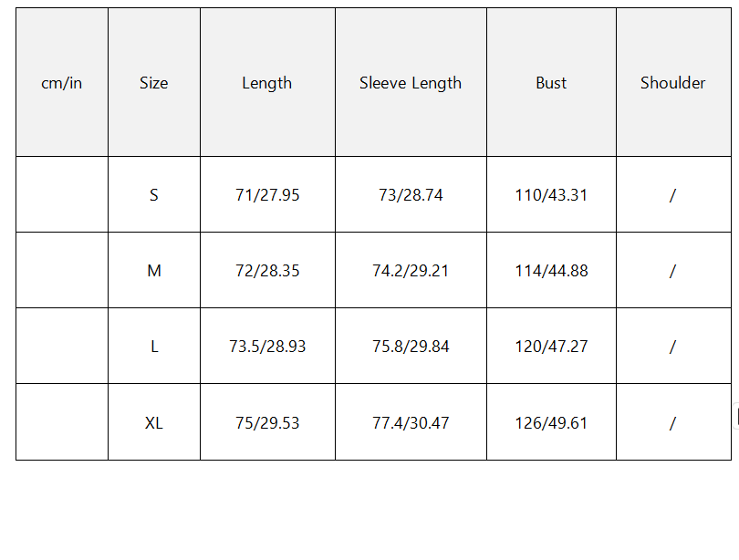Click the 77.4/30.47 sleeve length value
Viewport: 739px width, 560px height.
[x=411, y=423]
